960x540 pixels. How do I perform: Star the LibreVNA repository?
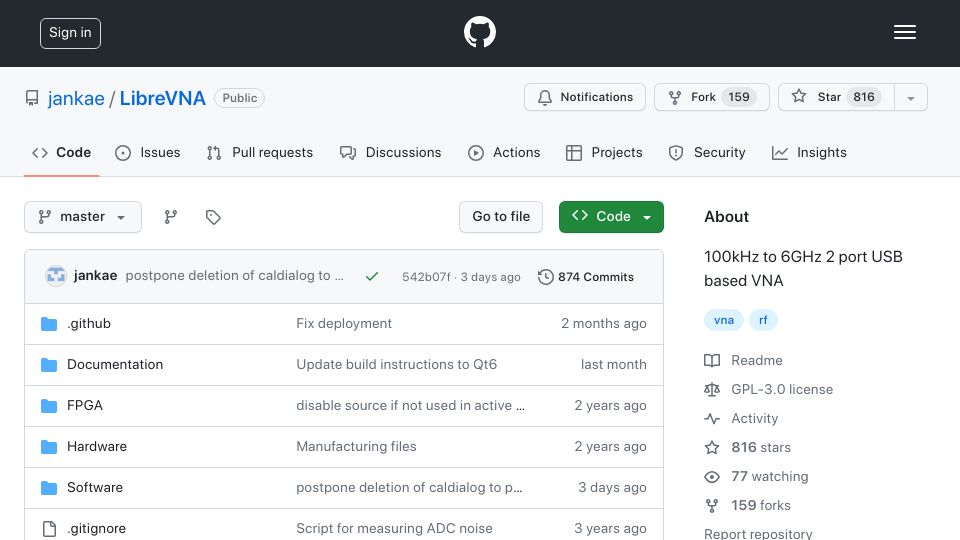[836, 97]
